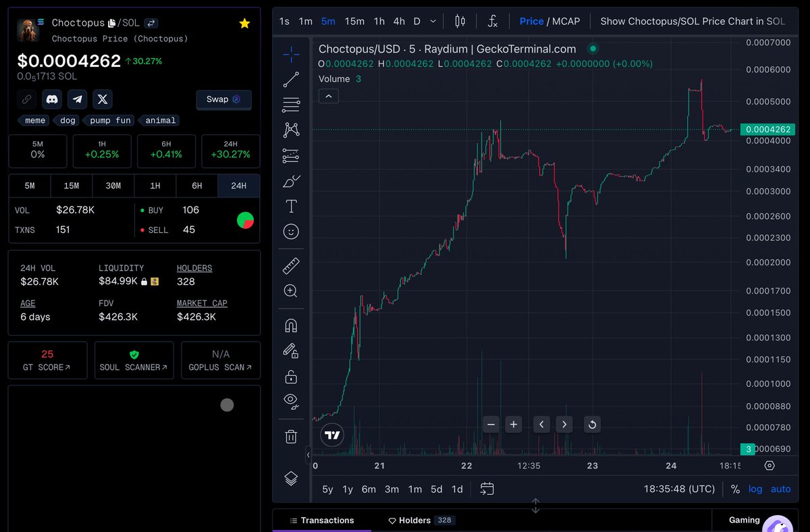Hide all drawings with the eye icon
The height and width of the screenshot is (532, 810).
click(290, 401)
